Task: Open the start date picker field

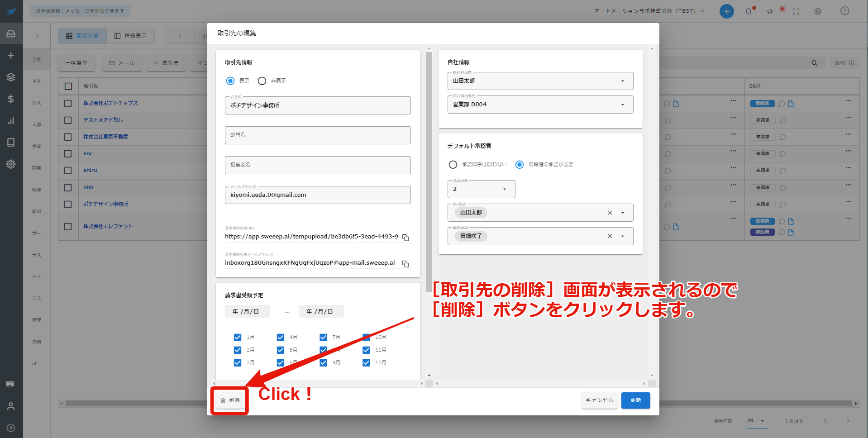Action: point(248,311)
